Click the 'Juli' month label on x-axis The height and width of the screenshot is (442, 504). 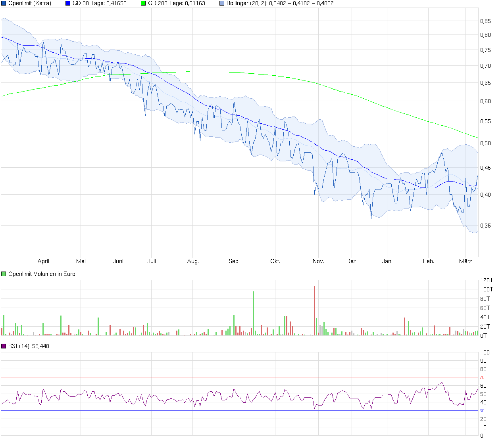152,261
